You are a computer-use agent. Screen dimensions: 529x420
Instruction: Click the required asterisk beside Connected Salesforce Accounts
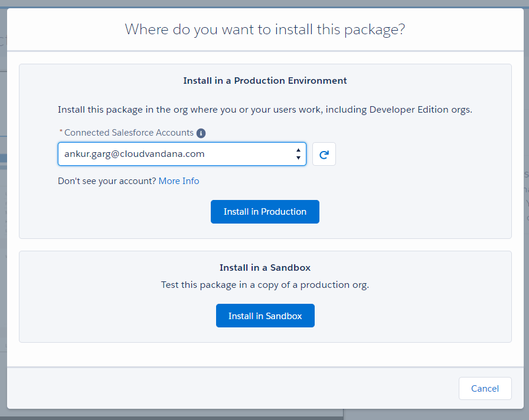tap(61, 131)
